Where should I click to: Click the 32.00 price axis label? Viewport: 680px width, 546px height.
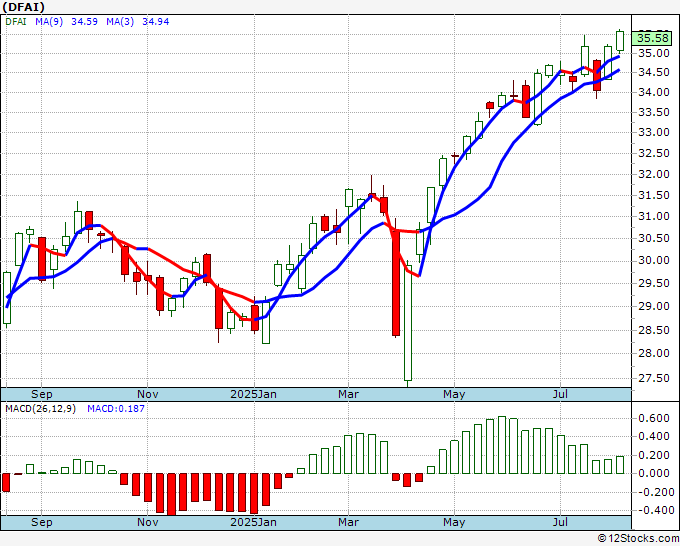coord(654,174)
